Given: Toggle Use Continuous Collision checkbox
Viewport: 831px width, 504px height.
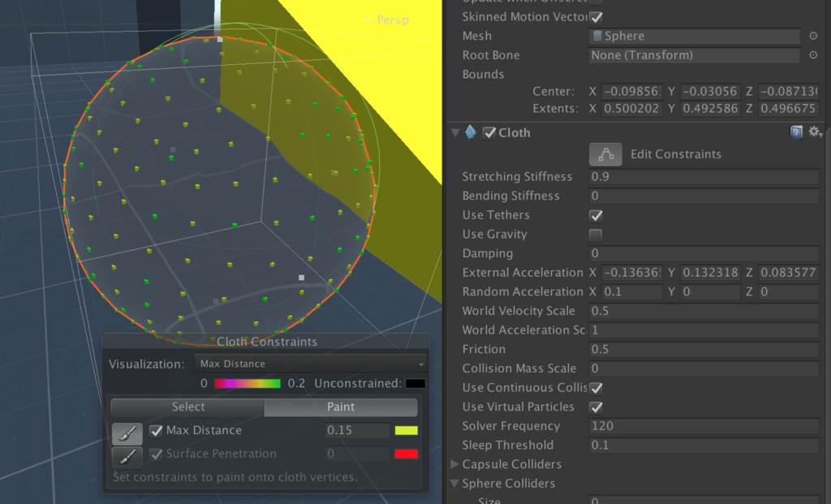Looking at the screenshot, I should (596, 388).
